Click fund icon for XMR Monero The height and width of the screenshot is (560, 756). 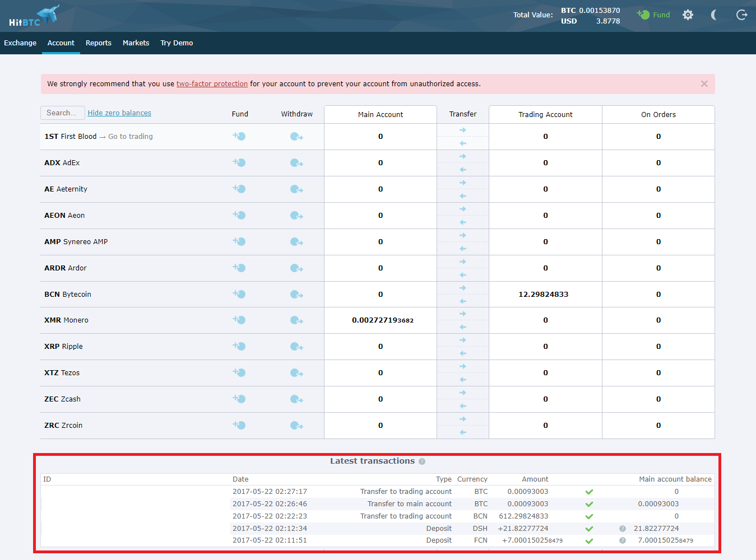[x=239, y=320]
